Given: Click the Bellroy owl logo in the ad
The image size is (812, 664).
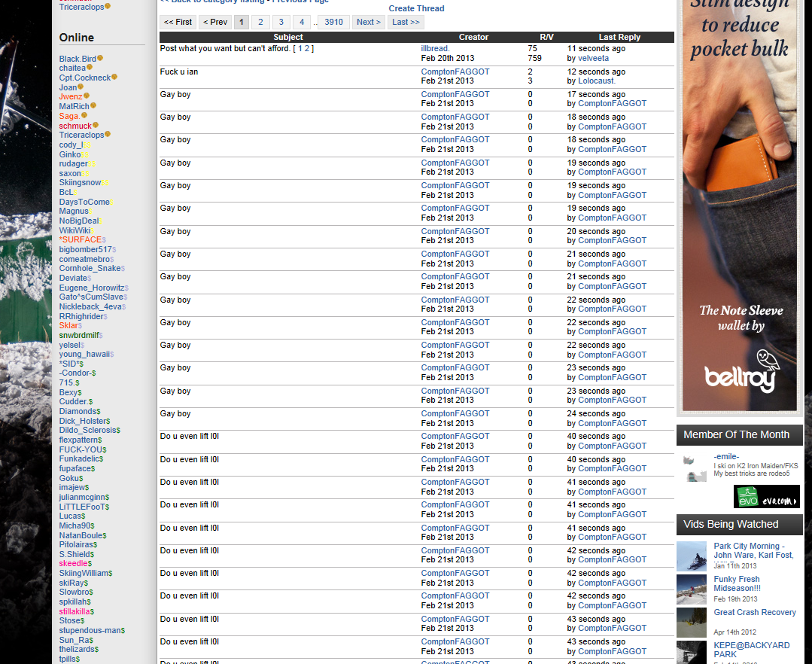Looking at the screenshot, I should pyautogui.click(x=768, y=359).
